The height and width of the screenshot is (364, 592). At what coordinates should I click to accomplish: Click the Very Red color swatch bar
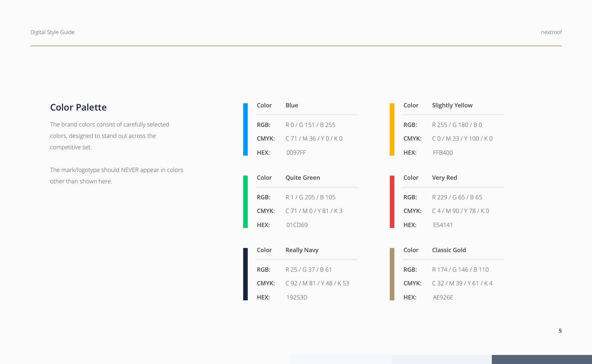(392, 202)
